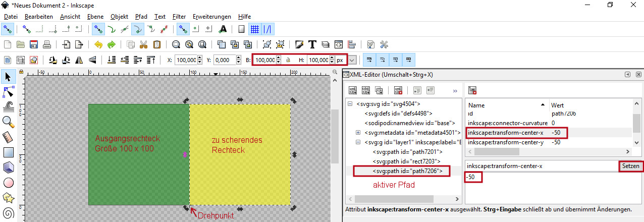Open the text and font dialog T icon
Viewport: 644px width, 222px height.
(x=312, y=44)
